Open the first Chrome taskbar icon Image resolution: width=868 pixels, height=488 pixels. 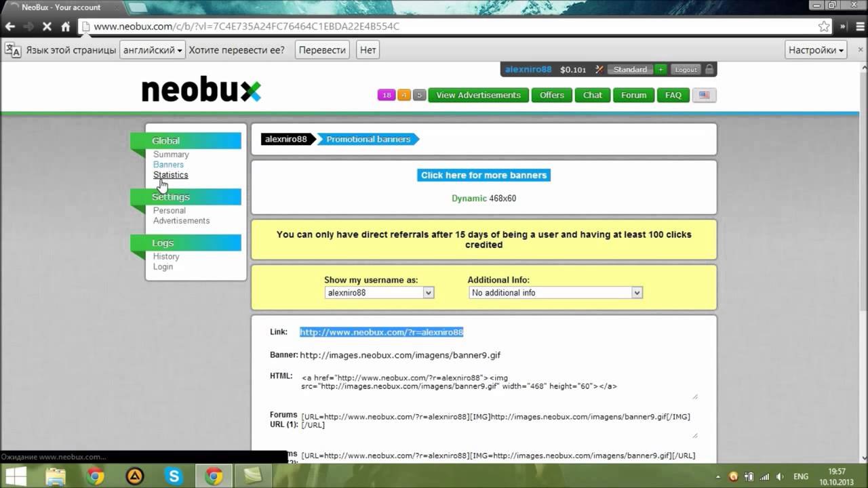click(95, 476)
